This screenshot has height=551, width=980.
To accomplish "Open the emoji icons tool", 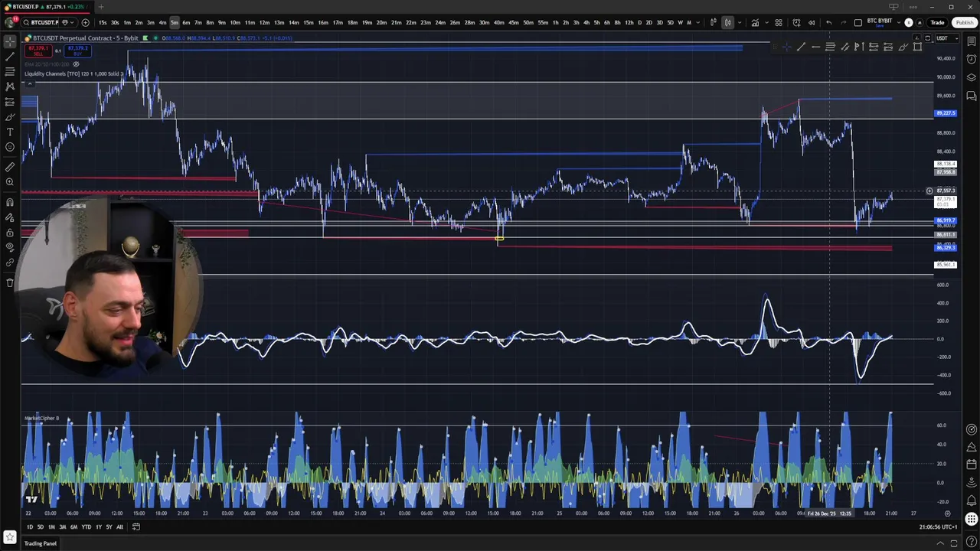I will (10, 147).
